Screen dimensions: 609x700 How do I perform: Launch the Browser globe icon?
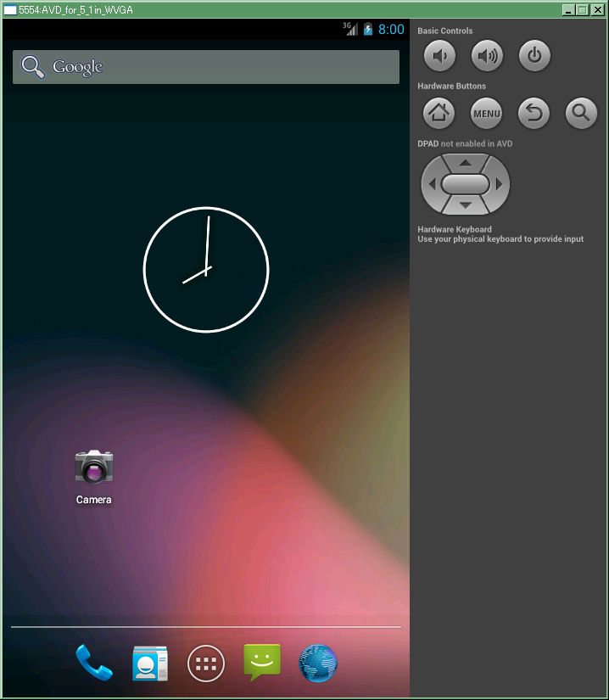pyautogui.click(x=318, y=664)
